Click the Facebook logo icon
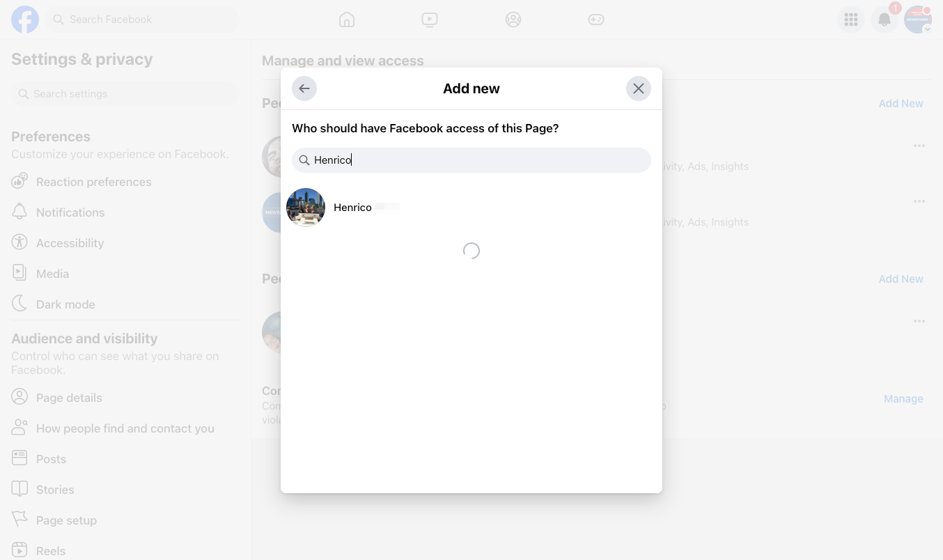 [x=25, y=20]
